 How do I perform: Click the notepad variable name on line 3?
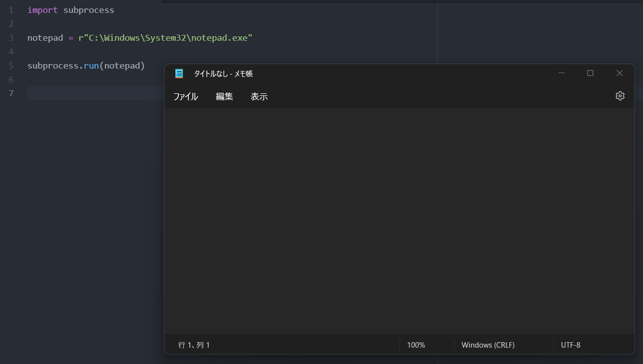[45, 37]
